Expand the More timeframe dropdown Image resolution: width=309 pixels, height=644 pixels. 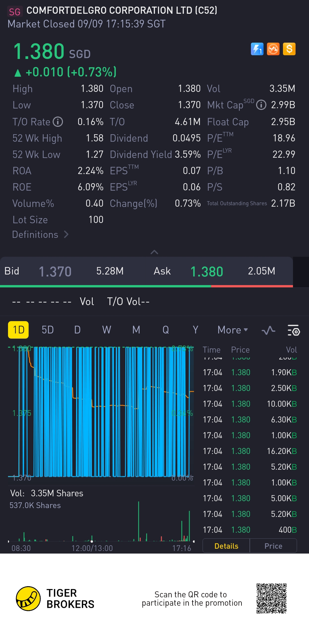pyautogui.click(x=232, y=330)
